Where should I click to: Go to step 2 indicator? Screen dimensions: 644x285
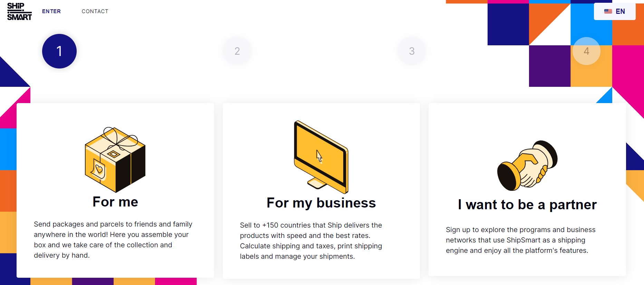[237, 51]
